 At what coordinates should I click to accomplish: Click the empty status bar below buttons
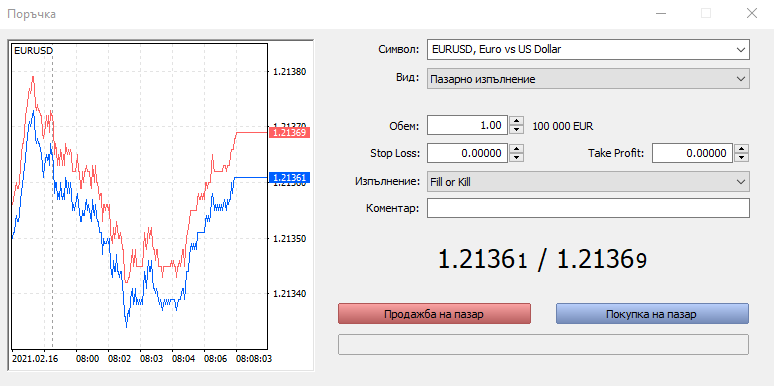[x=543, y=345]
